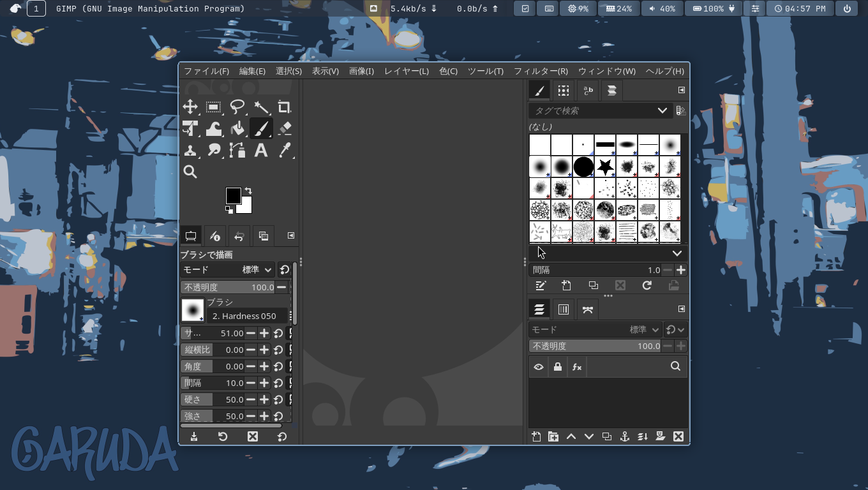Reset tool options to defaults
Screen dimensions: 868x490
pyautogui.click(x=282, y=436)
